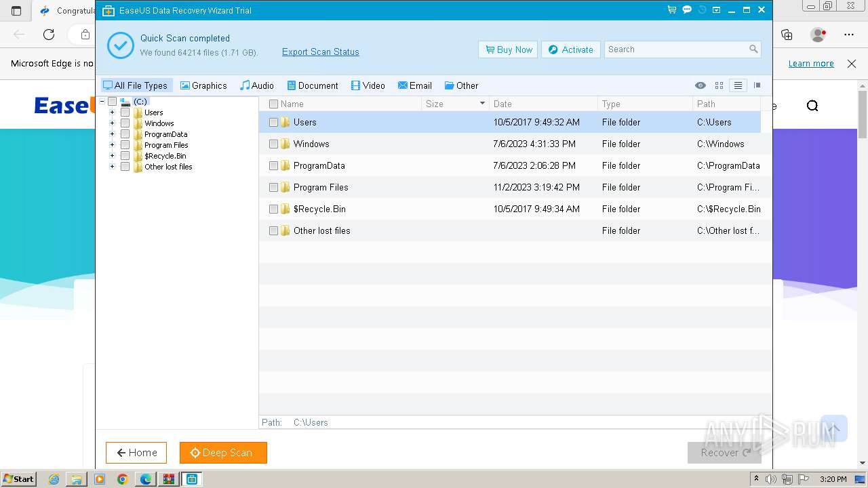Image resolution: width=868 pixels, height=488 pixels.
Task: Click the blue checkmark scan status icon
Action: point(120,45)
